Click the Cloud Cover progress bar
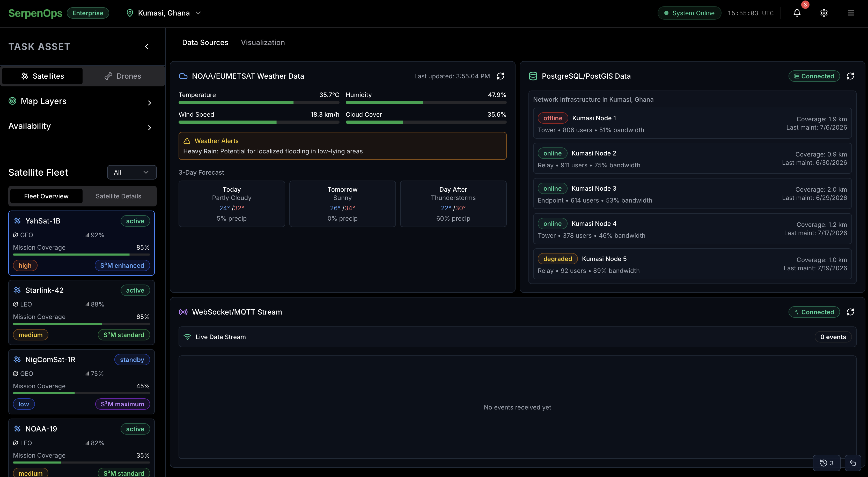The width and height of the screenshot is (868, 477). [426, 122]
